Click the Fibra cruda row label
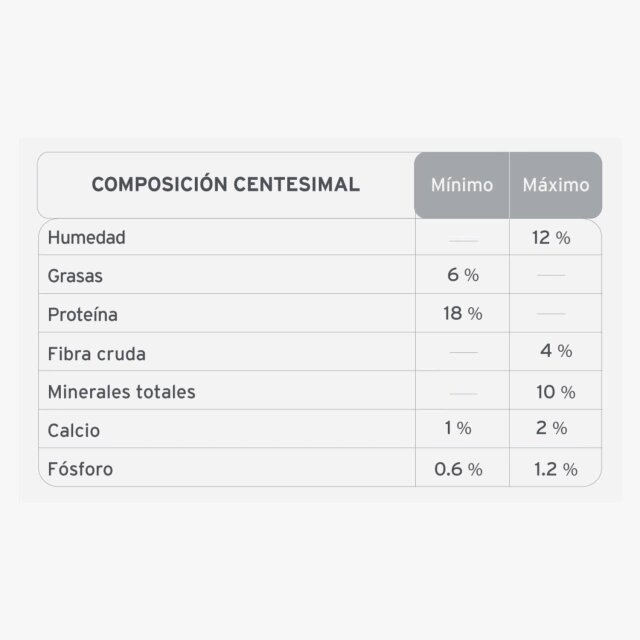Screen dimensions: 640x640 [x=97, y=354]
